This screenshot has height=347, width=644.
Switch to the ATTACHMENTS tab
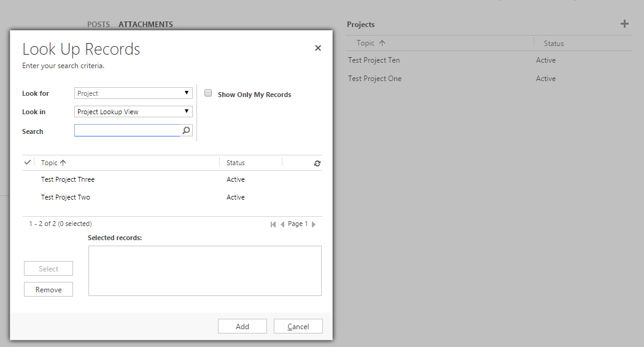pyautogui.click(x=145, y=25)
